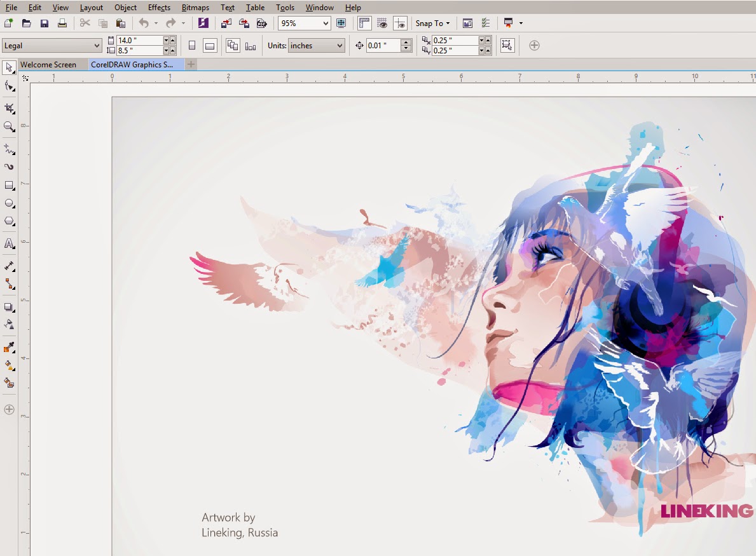Toggle Treat as Filled button

[507, 45]
